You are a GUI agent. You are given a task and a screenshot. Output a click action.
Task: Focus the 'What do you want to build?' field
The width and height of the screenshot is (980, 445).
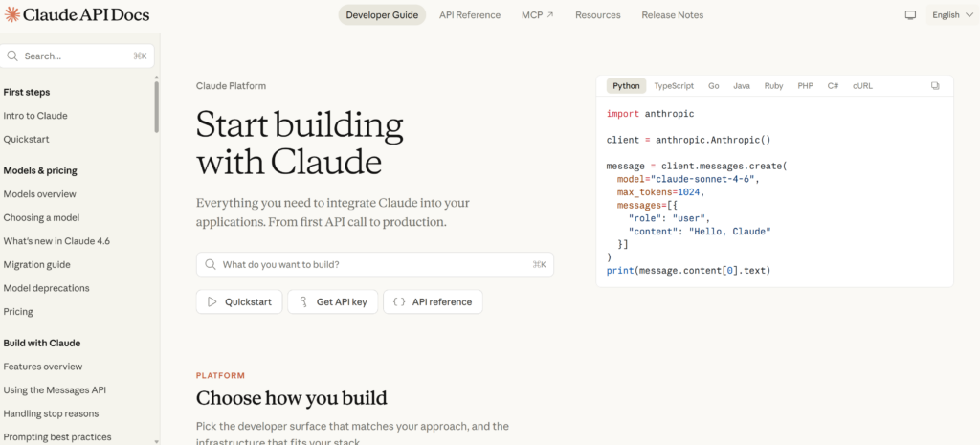(x=375, y=264)
